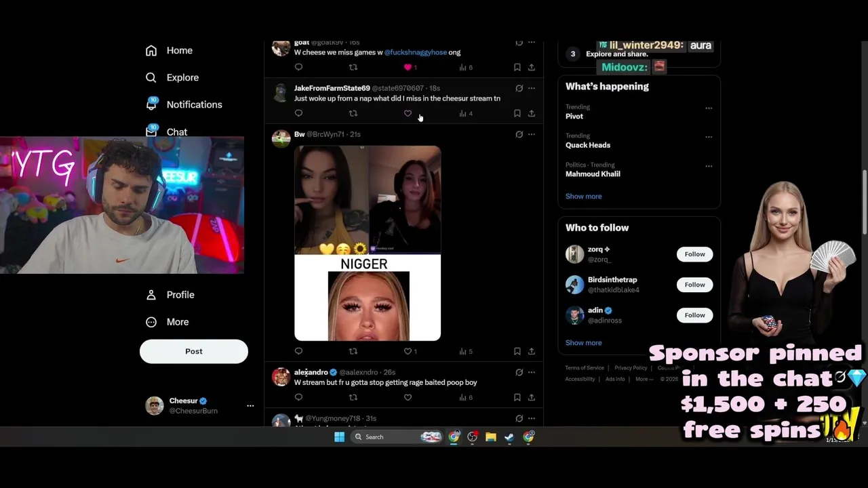This screenshot has height=488, width=868.
Task: Share JakeFromFarmState69's tweet
Action: pos(532,113)
